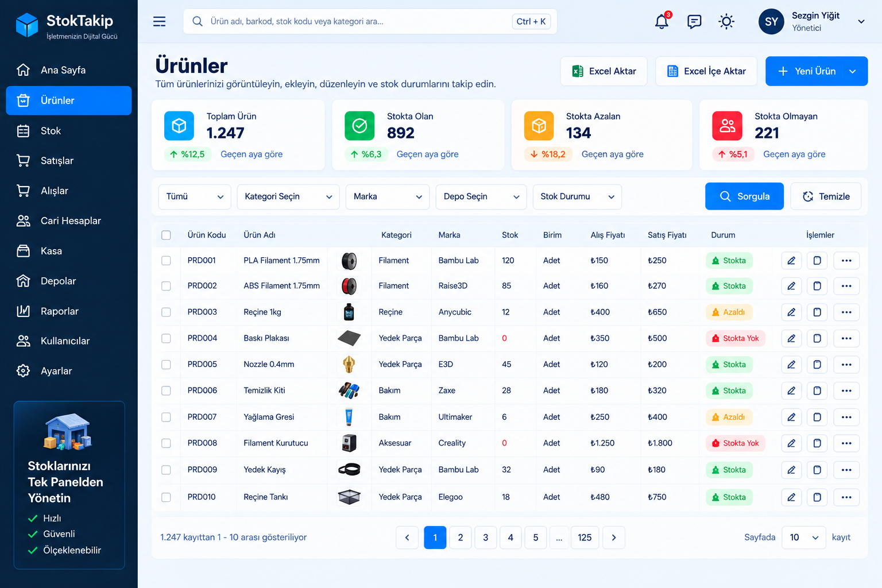
Task: Open more options for PRD003
Action: [846, 312]
